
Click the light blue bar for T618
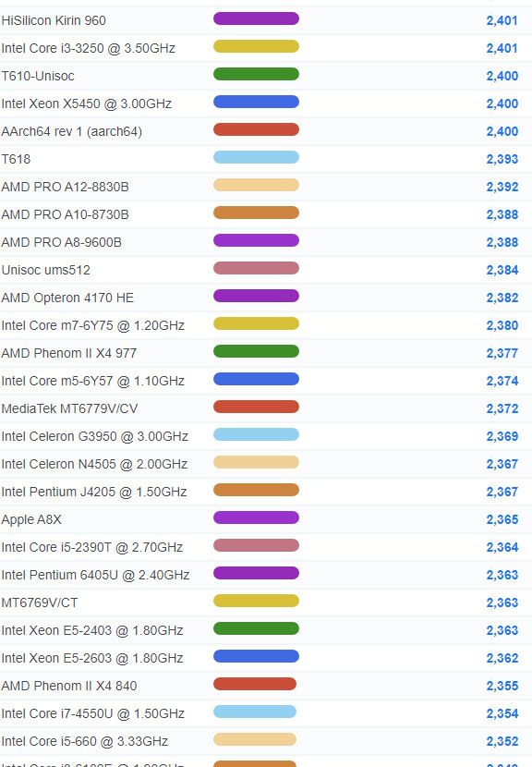click(x=256, y=157)
